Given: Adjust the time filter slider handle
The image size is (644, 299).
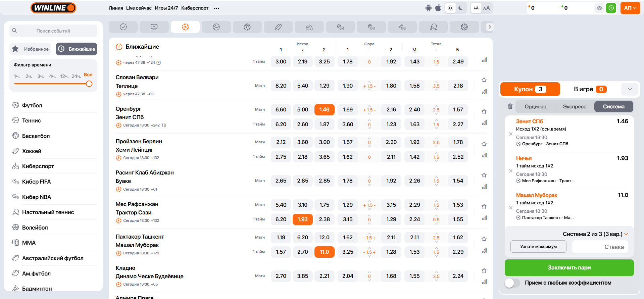Looking at the screenshot, I should click(89, 84).
